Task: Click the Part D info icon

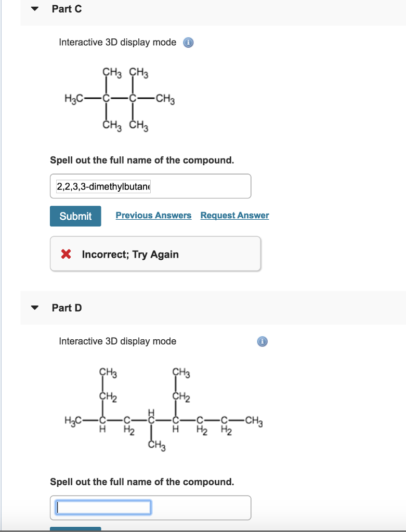Action: click(262, 341)
